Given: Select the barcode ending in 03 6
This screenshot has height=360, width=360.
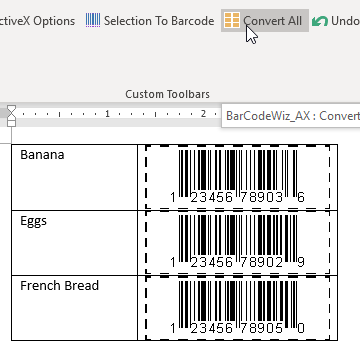Looking at the screenshot, I should 238,177.
